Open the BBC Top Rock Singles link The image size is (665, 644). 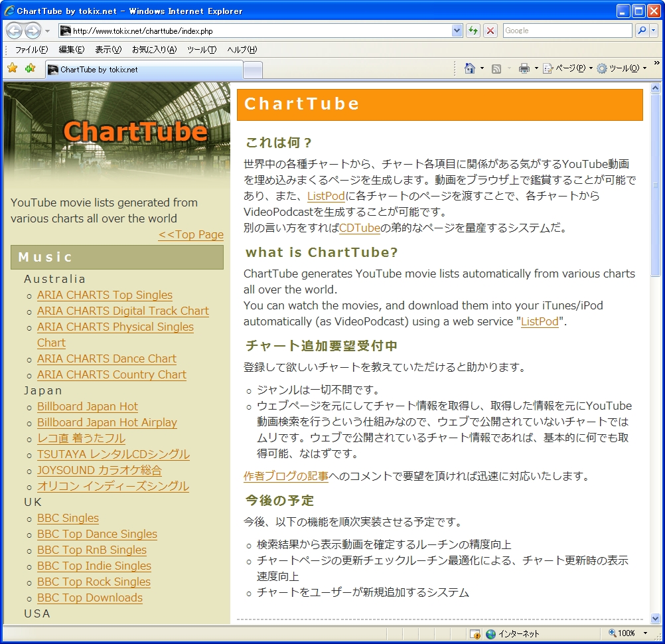(94, 582)
